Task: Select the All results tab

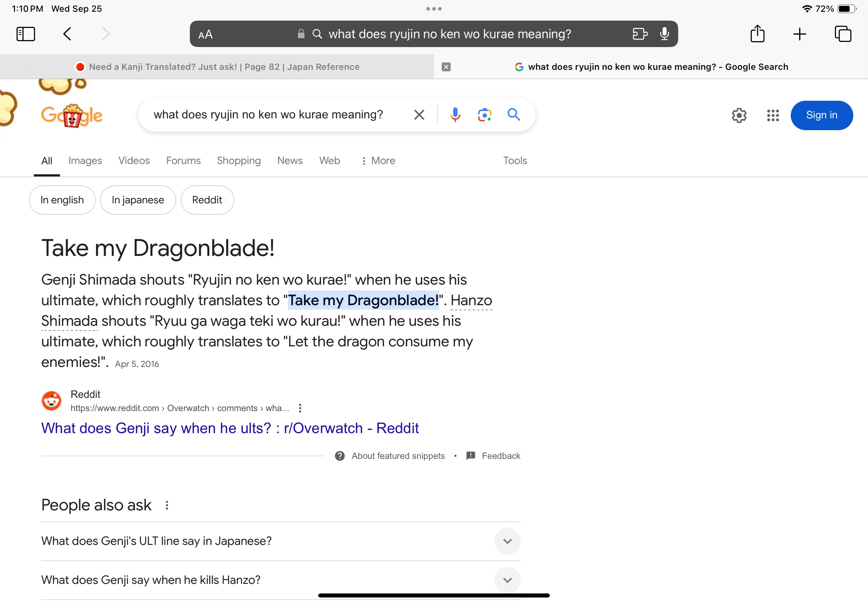Action: point(47,161)
